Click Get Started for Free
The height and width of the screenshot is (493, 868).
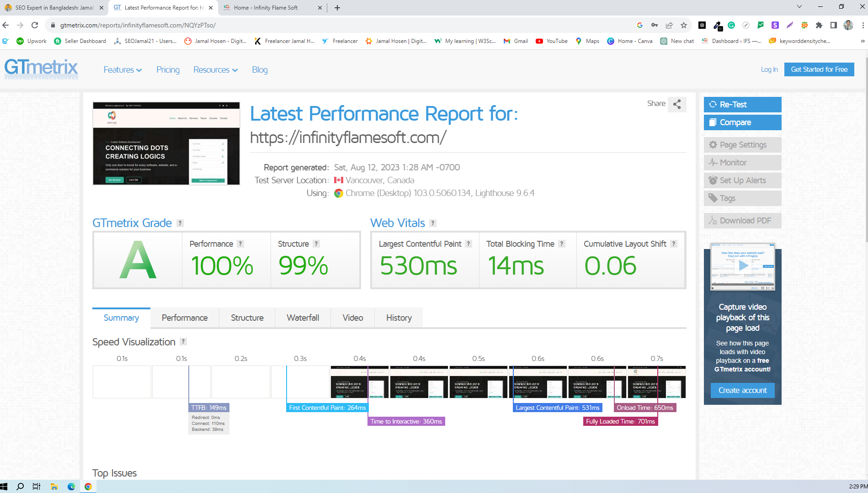pyautogui.click(x=819, y=69)
